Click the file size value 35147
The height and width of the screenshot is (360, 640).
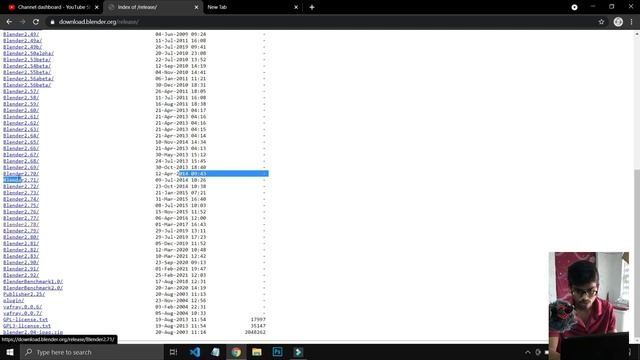tap(258, 326)
